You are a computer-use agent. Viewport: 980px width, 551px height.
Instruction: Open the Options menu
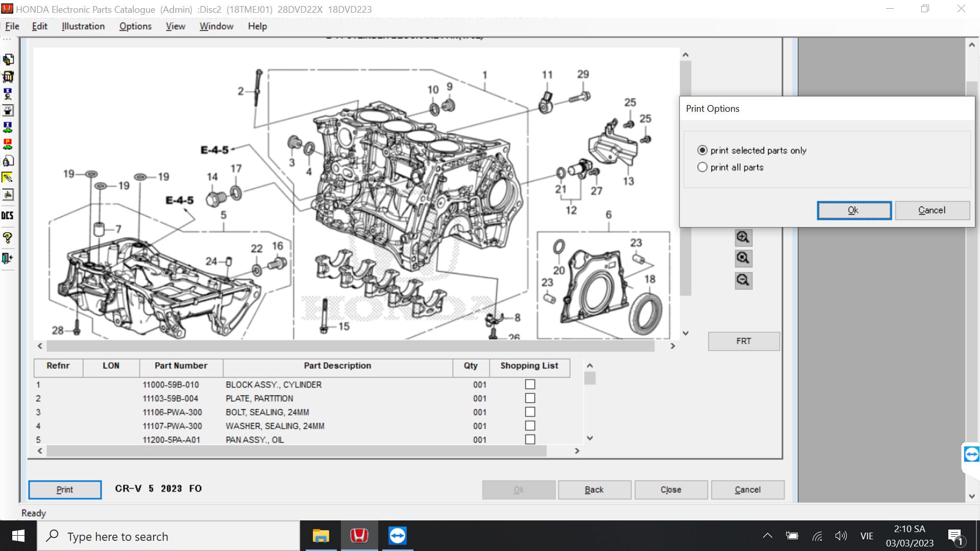coord(135,26)
